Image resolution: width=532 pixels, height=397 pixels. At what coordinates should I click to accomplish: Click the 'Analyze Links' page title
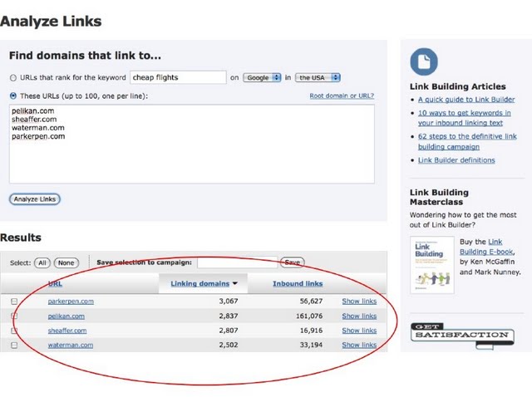point(51,21)
